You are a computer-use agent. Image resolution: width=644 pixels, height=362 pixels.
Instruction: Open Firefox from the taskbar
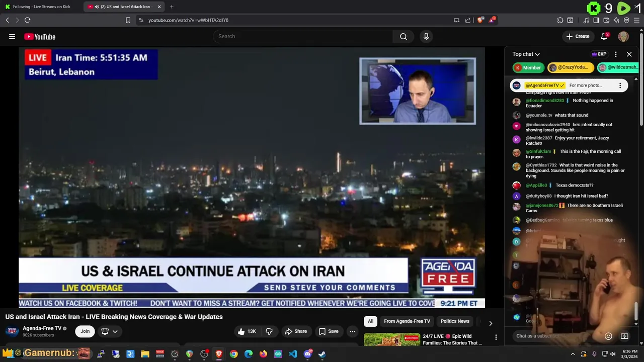(263, 354)
